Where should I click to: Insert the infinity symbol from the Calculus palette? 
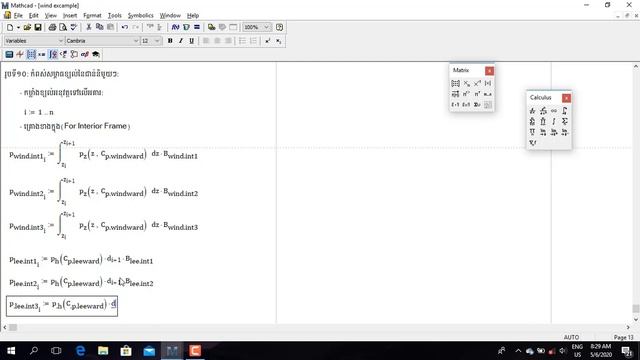(x=554, y=111)
